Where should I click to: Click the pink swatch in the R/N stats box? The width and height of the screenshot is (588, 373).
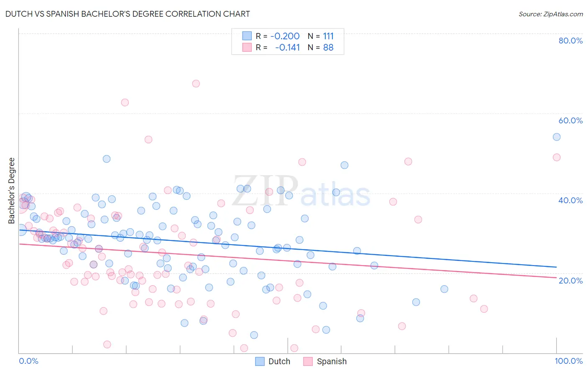coord(247,47)
